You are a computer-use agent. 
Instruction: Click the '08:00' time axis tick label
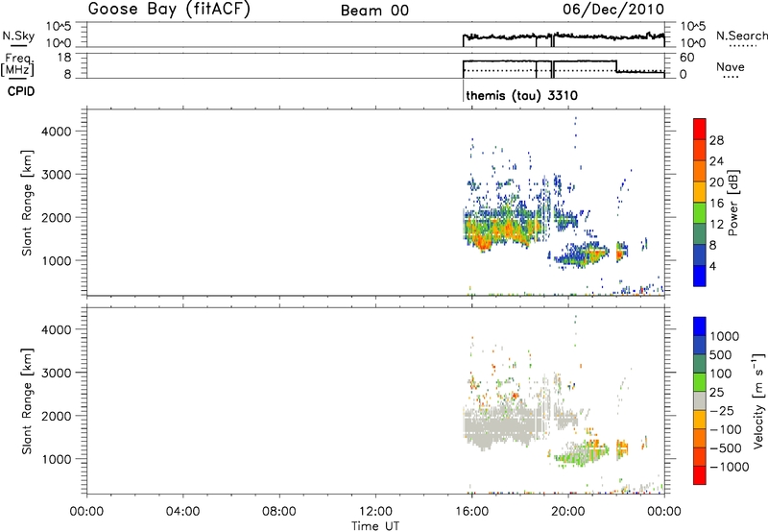pos(279,512)
